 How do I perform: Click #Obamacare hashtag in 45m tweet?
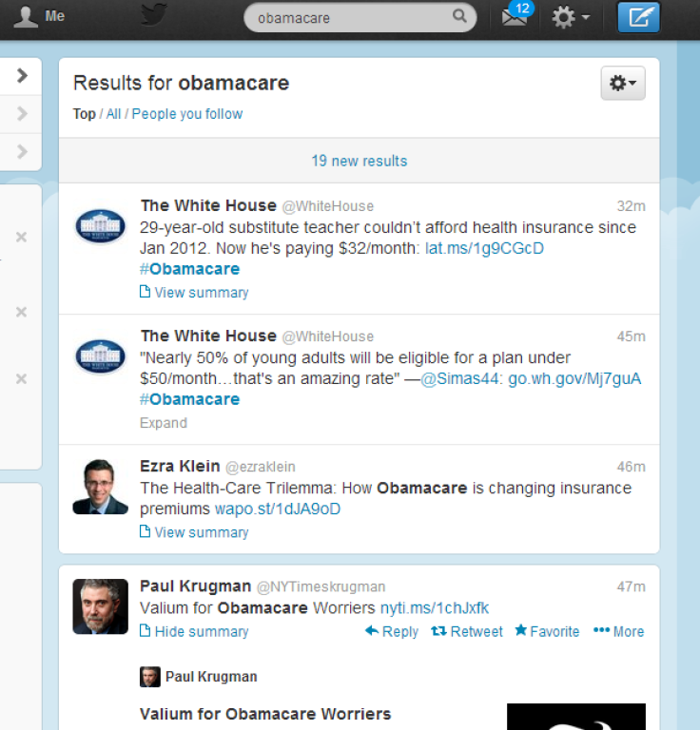coord(189,399)
